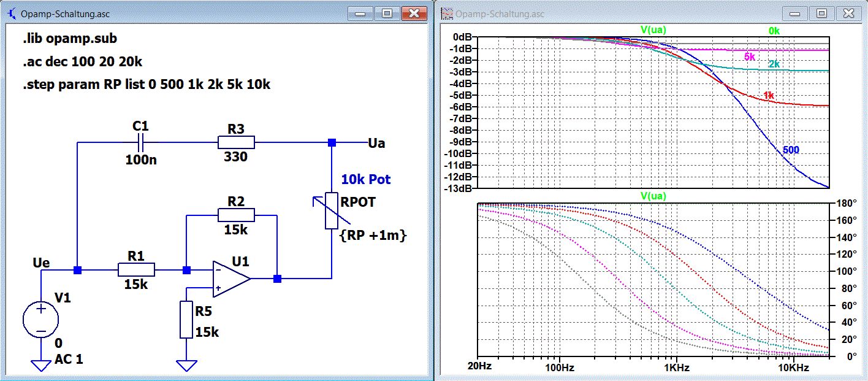Minimize the waveform plot window

point(796,13)
